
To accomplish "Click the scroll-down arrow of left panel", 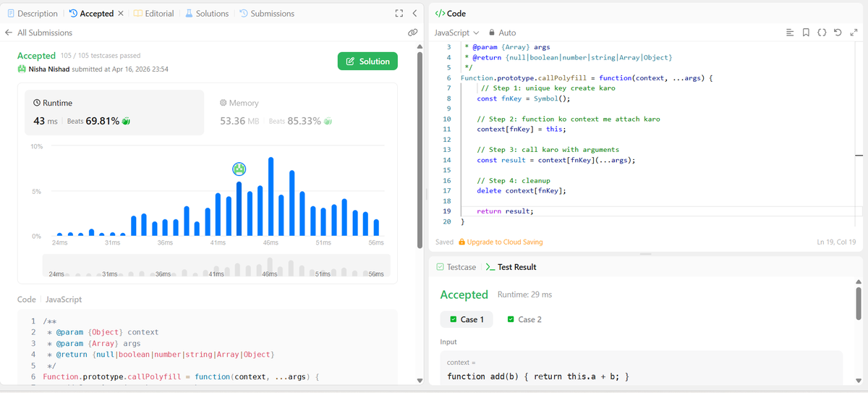I will (420, 381).
